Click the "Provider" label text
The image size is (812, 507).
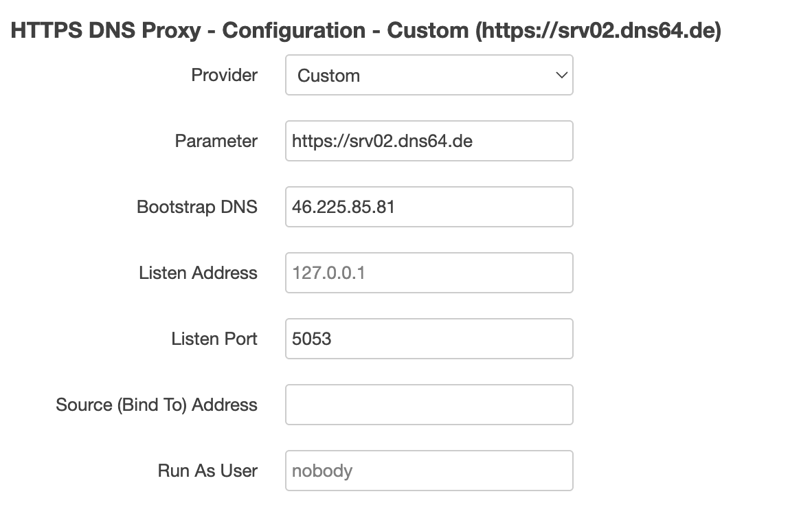(x=224, y=75)
